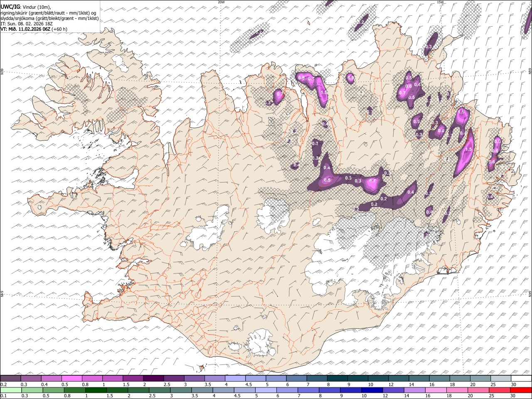Click the 'IT: Sun. 08. 02. 2026 18Z' line
532x399 pixels.
[27, 24]
